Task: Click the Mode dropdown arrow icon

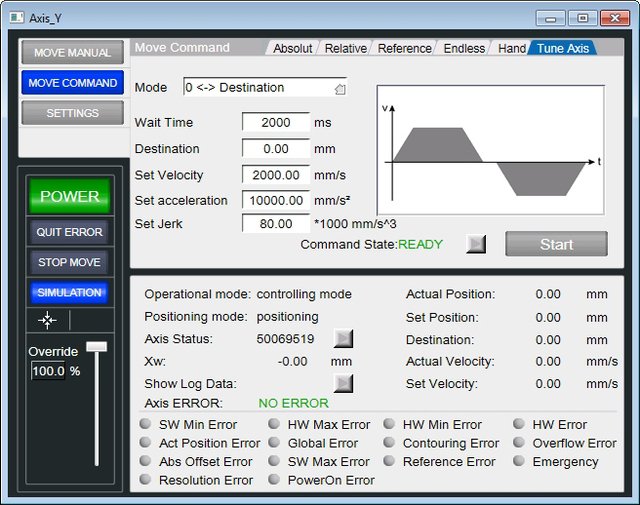Action: (x=340, y=89)
